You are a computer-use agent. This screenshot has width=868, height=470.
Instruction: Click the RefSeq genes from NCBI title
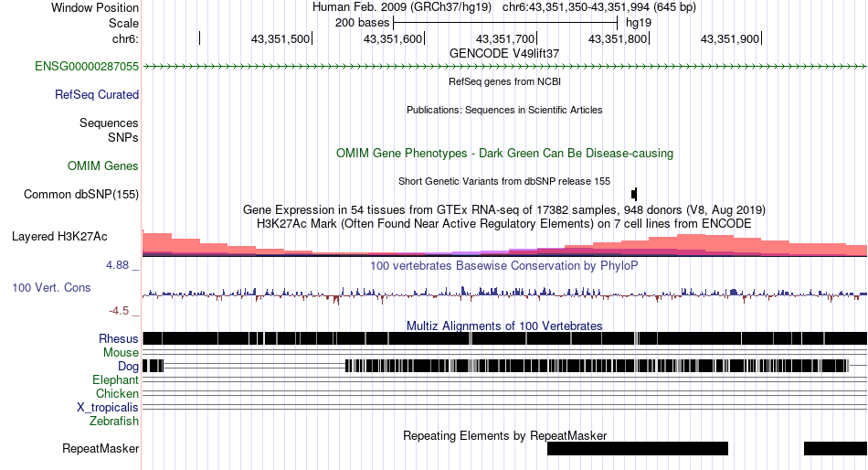tap(505, 81)
